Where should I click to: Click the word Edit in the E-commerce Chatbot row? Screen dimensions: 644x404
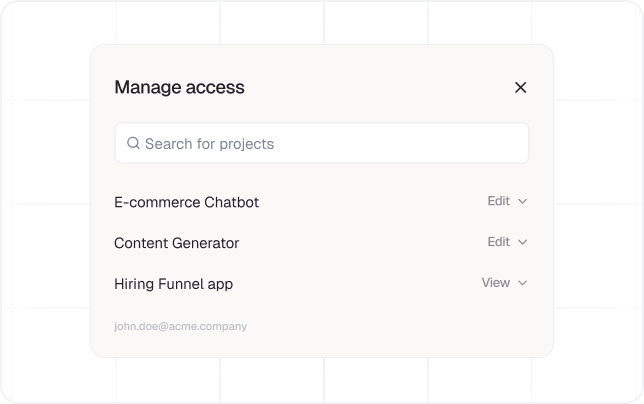click(x=498, y=201)
